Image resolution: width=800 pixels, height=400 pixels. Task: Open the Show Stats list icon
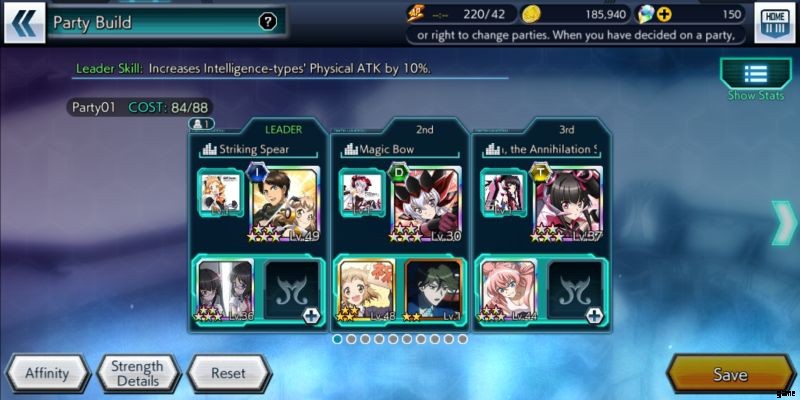pos(756,73)
